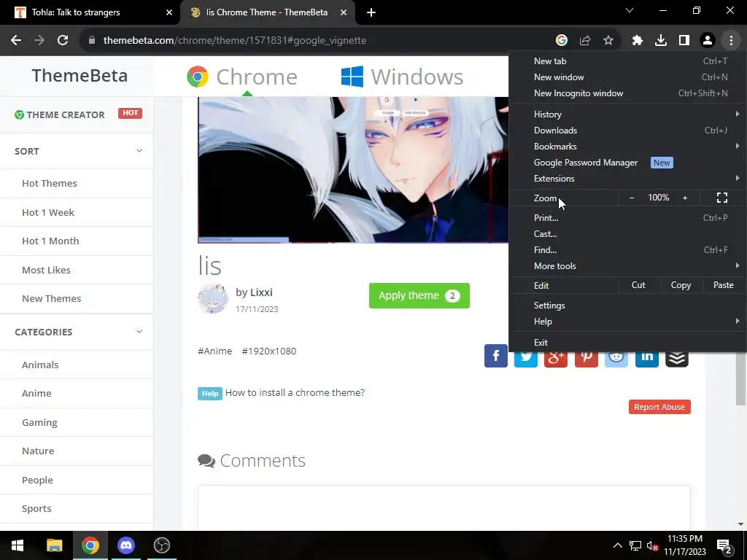Viewport: 747px width, 560px height.
Task: Collapse the CATEGORIES section
Action: click(x=139, y=332)
